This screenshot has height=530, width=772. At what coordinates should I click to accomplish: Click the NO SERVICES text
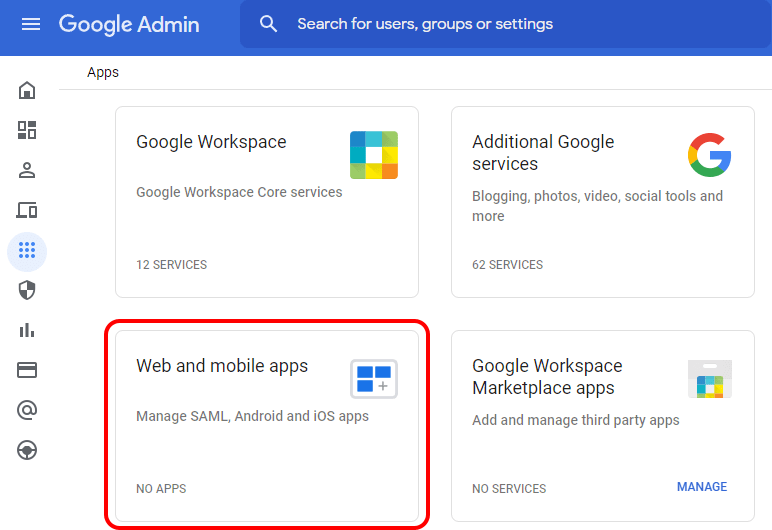(x=509, y=489)
